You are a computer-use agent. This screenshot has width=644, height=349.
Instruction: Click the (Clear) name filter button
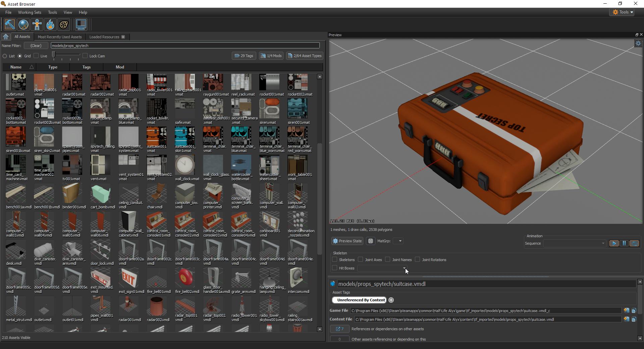pyautogui.click(x=36, y=46)
